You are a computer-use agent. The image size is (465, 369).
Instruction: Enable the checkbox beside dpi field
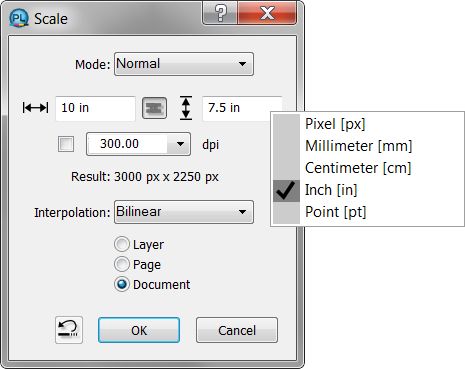pyautogui.click(x=66, y=144)
